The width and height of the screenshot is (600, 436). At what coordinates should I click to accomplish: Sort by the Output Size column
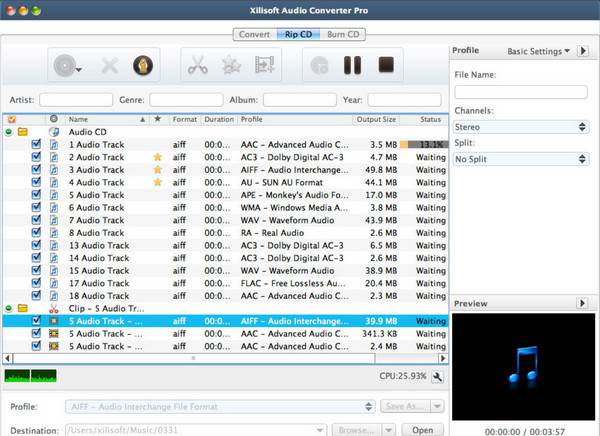pos(376,119)
